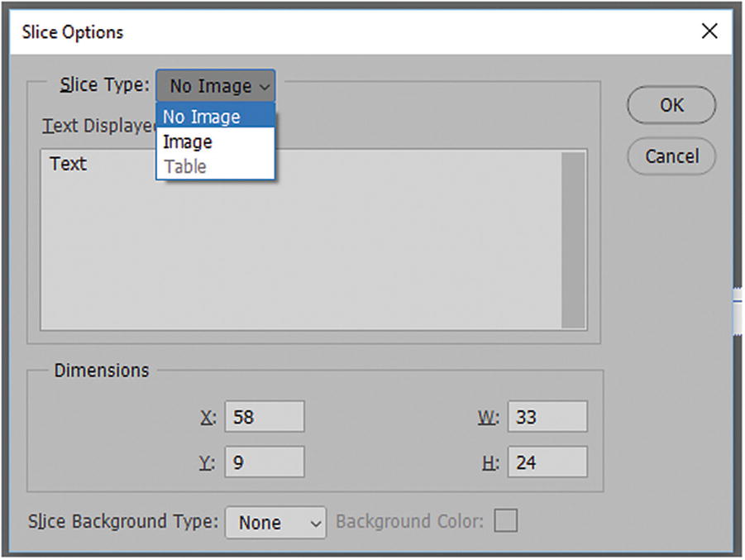Screen dimensions: 745x560
Task: Click the H height field showing 24
Action: [547, 462]
